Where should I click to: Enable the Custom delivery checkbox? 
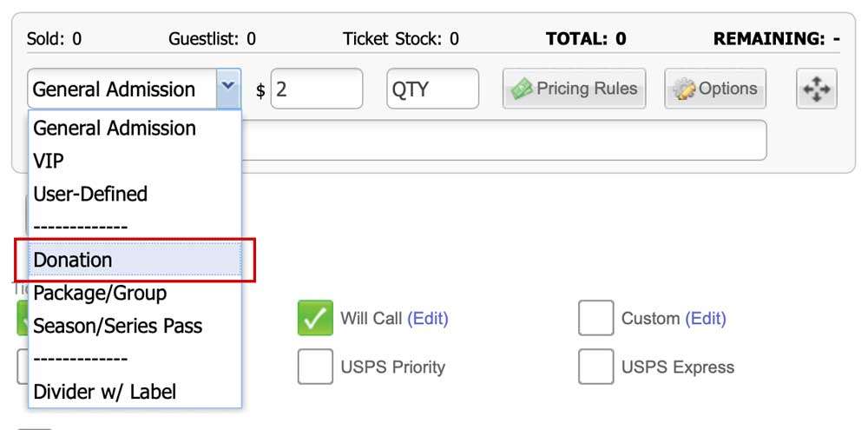point(596,318)
